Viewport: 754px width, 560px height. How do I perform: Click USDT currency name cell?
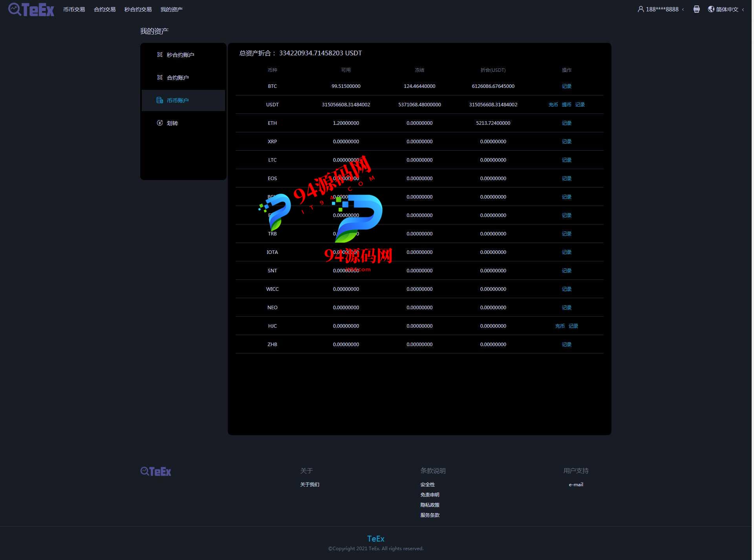point(273,105)
